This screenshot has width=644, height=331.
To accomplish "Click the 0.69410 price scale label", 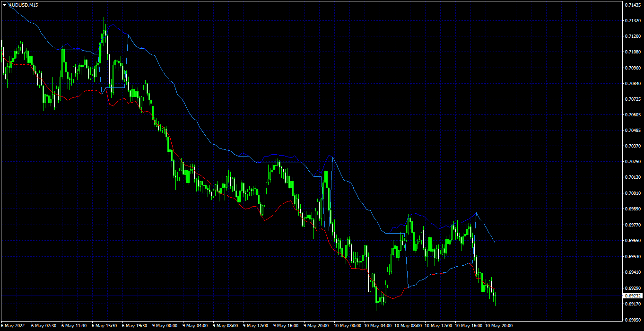I will [x=633, y=272].
